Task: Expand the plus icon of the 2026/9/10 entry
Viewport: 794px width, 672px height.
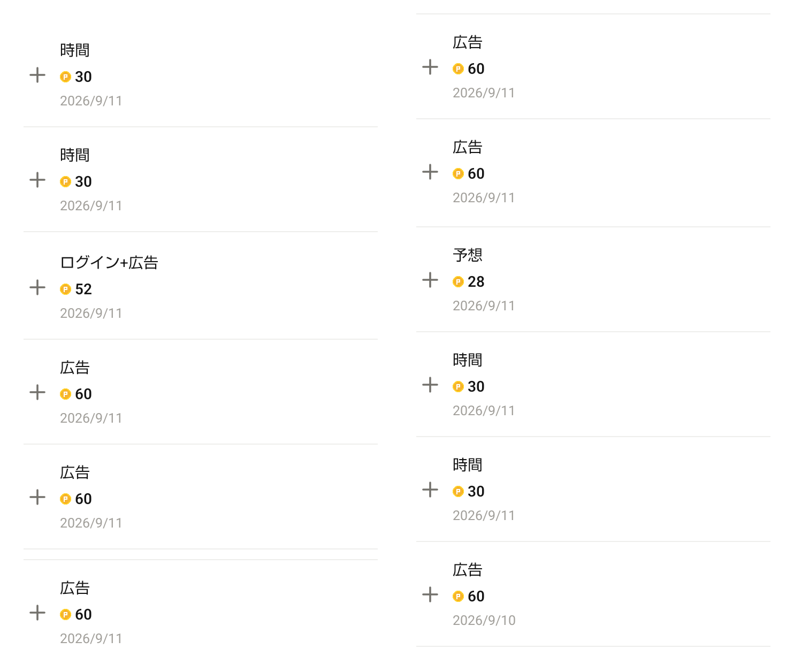Action: pyautogui.click(x=430, y=594)
